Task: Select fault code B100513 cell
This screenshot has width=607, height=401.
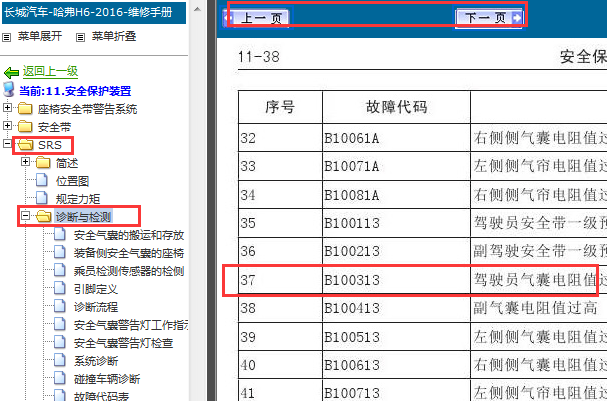Action: (396, 337)
